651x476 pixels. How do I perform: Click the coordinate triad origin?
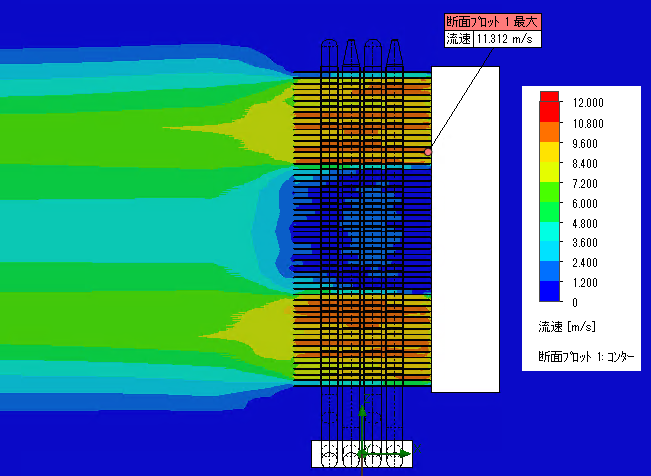tap(362, 454)
